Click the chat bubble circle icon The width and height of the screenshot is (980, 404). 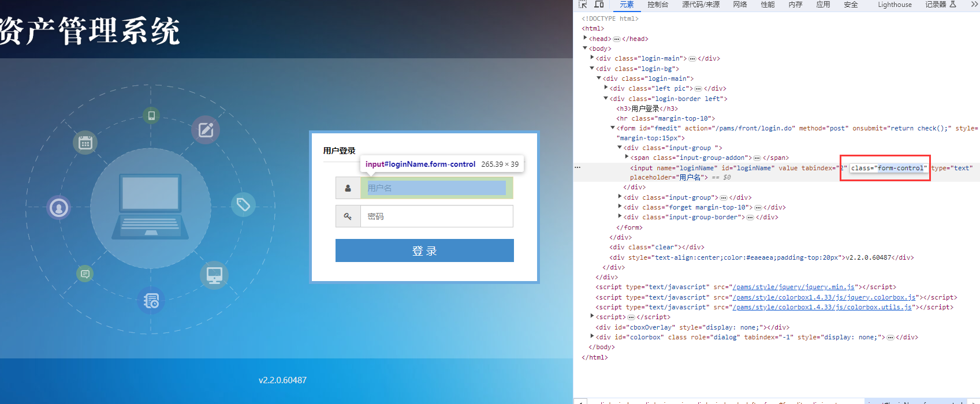[x=85, y=274]
